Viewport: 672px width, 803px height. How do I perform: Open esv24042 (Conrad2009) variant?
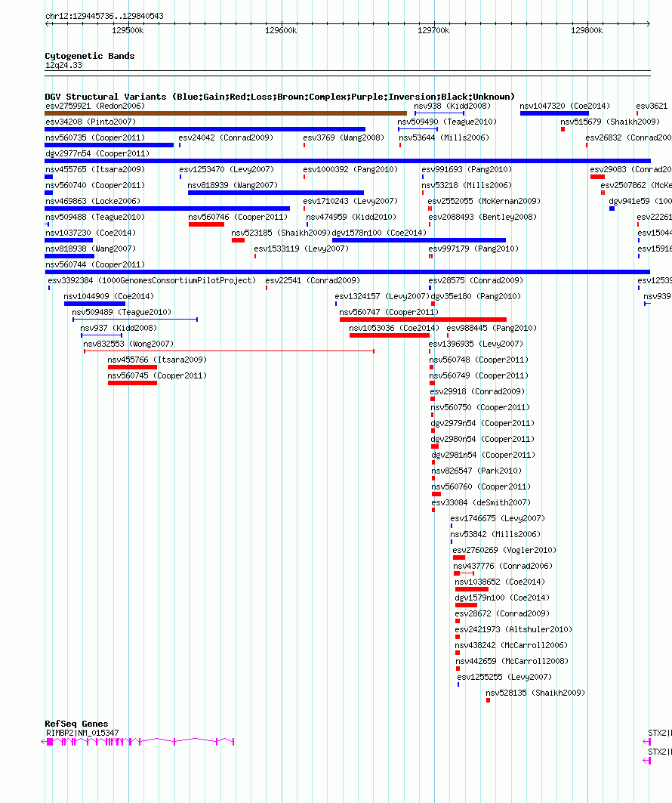pos(226,137)
